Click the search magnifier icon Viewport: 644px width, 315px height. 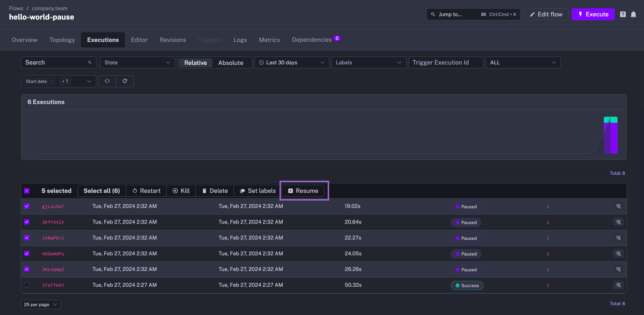90,62
